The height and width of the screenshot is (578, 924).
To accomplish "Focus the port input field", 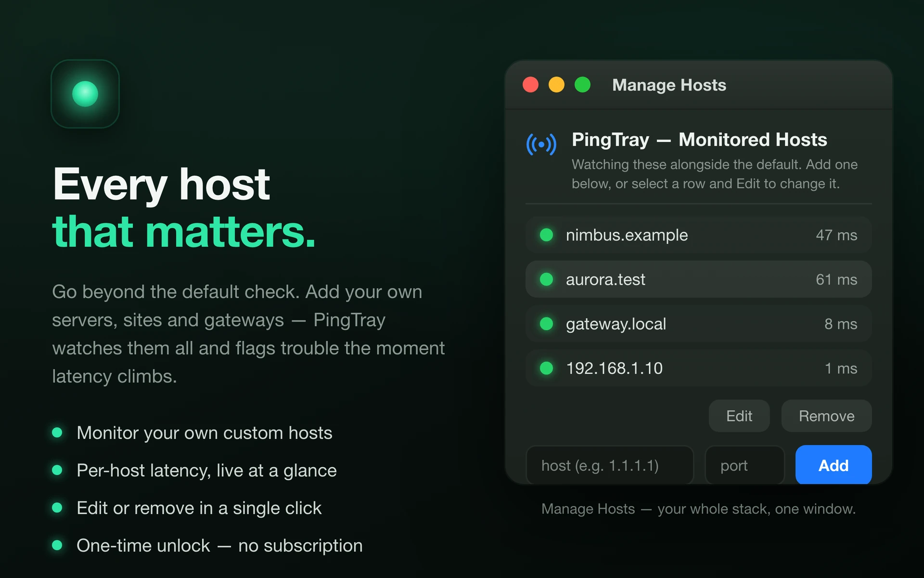I will (744, 465).
